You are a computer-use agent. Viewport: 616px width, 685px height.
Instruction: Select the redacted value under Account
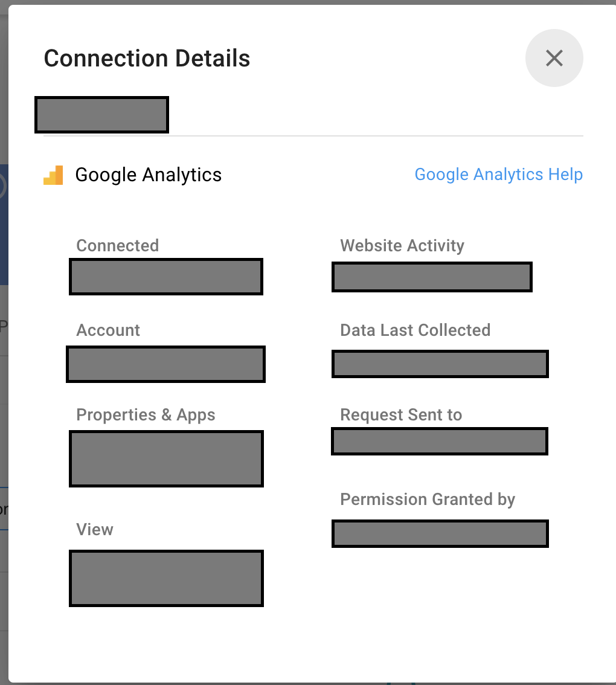[165, 364]
